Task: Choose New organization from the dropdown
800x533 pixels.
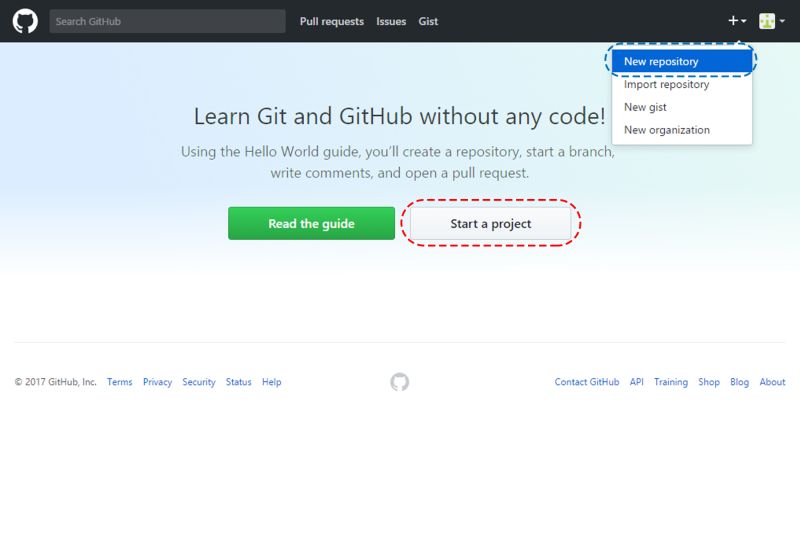Action: 682,130
